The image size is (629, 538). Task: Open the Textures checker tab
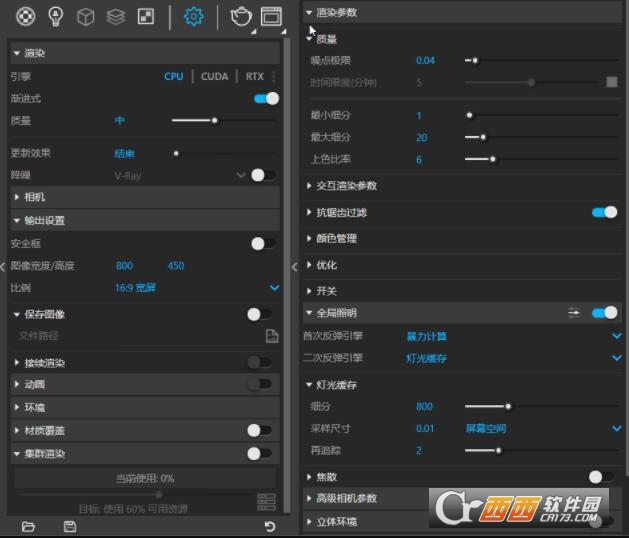click(146, 17)
